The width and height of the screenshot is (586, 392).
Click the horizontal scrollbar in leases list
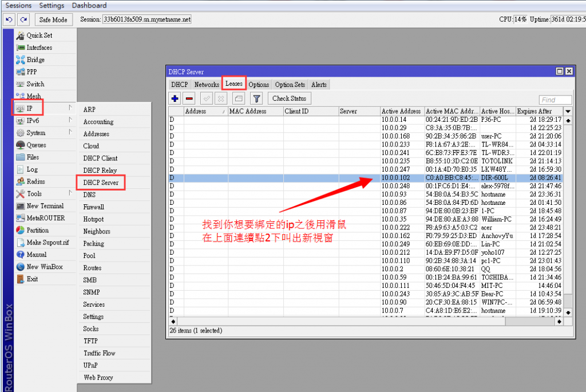point(366,321)
